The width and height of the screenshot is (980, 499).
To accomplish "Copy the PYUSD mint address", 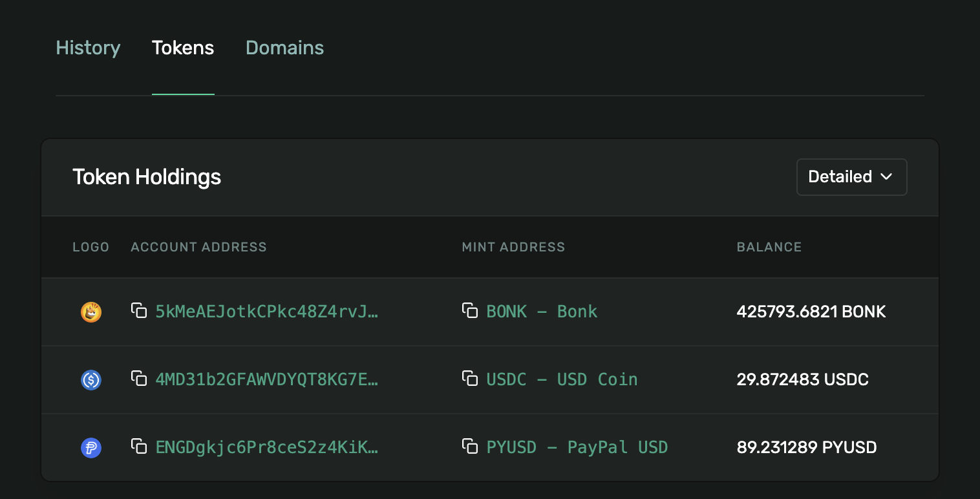I will pos(471,446).
